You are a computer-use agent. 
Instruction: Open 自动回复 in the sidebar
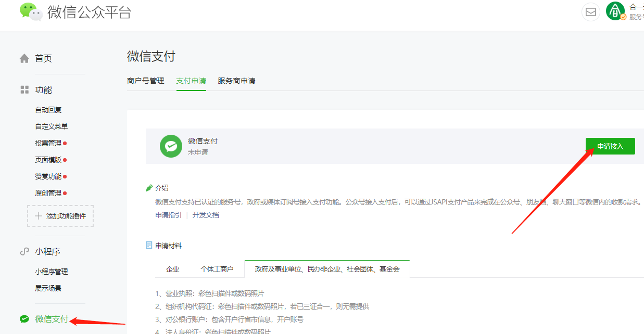(48, 110)
